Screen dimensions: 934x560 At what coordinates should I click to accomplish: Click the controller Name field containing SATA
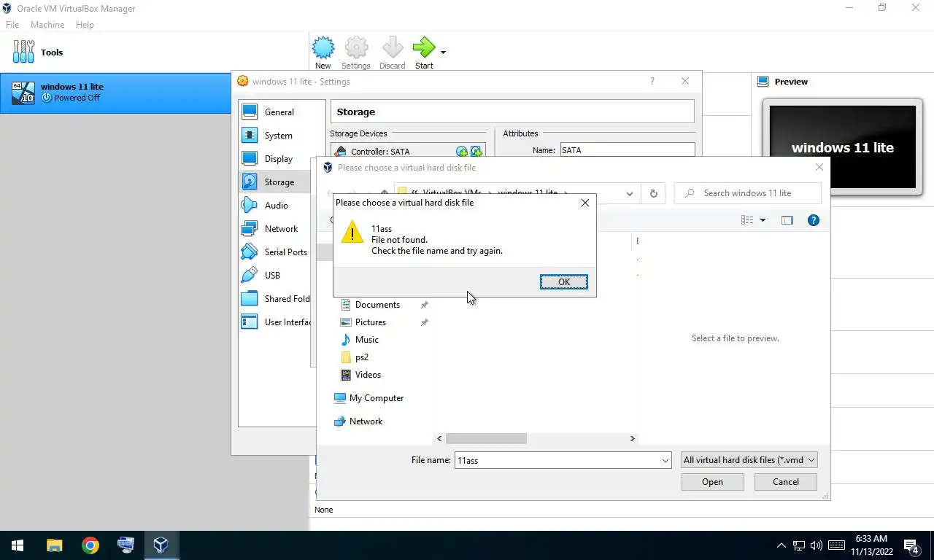tap(627, 150)
